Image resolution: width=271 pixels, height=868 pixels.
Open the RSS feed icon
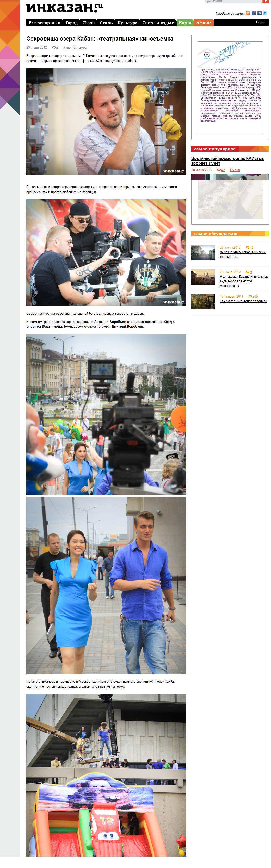[248, 13]
